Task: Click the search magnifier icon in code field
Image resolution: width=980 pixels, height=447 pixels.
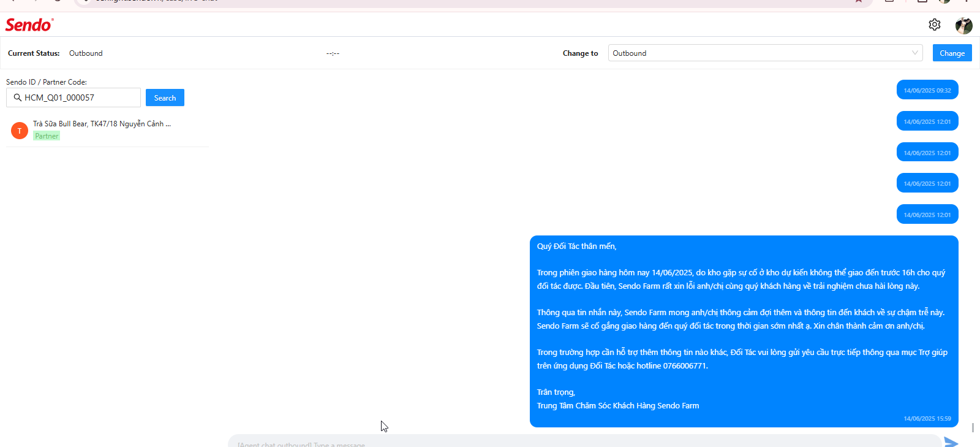Action: 17,97
